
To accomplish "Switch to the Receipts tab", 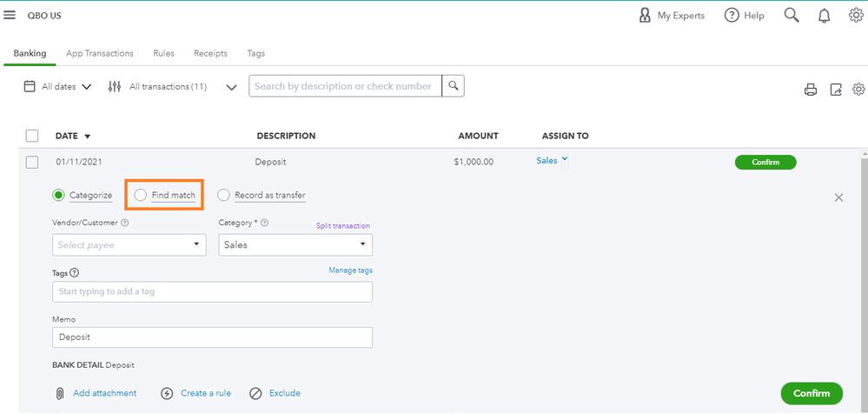I will (x=210, y=54).
